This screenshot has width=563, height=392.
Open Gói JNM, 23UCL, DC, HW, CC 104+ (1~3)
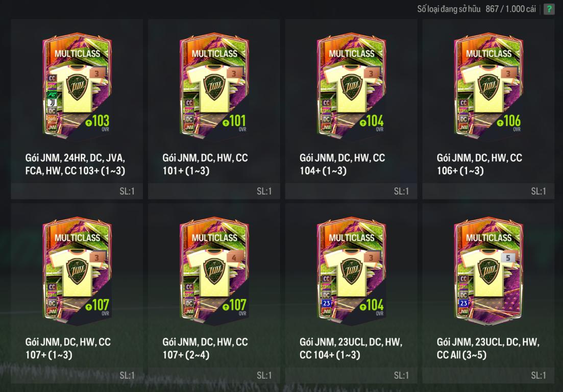coord(351,348)
